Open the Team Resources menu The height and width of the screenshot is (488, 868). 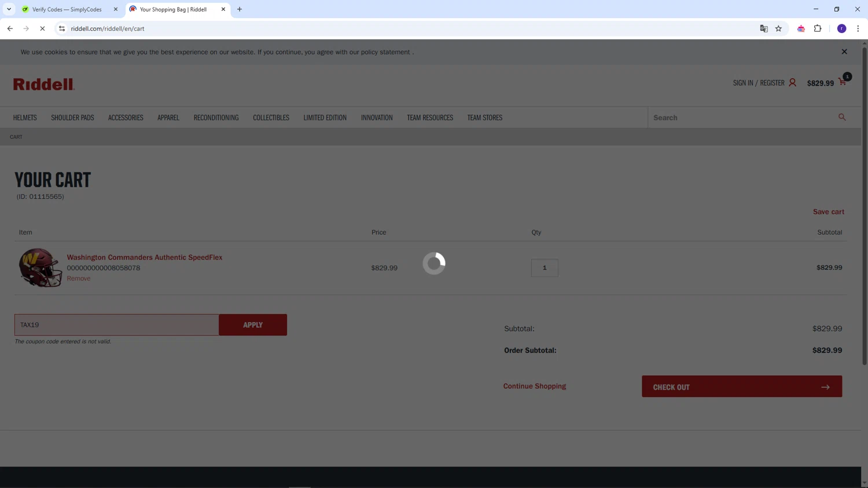[x=430, y=117]
